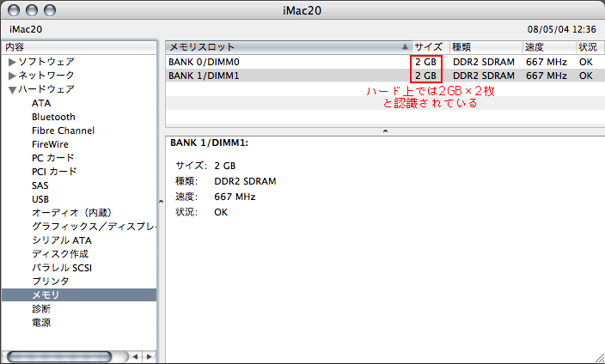Click the sidebar vertical splitter handle
The width and height of the screenshot is (605, 364).
tap(161, 202)
